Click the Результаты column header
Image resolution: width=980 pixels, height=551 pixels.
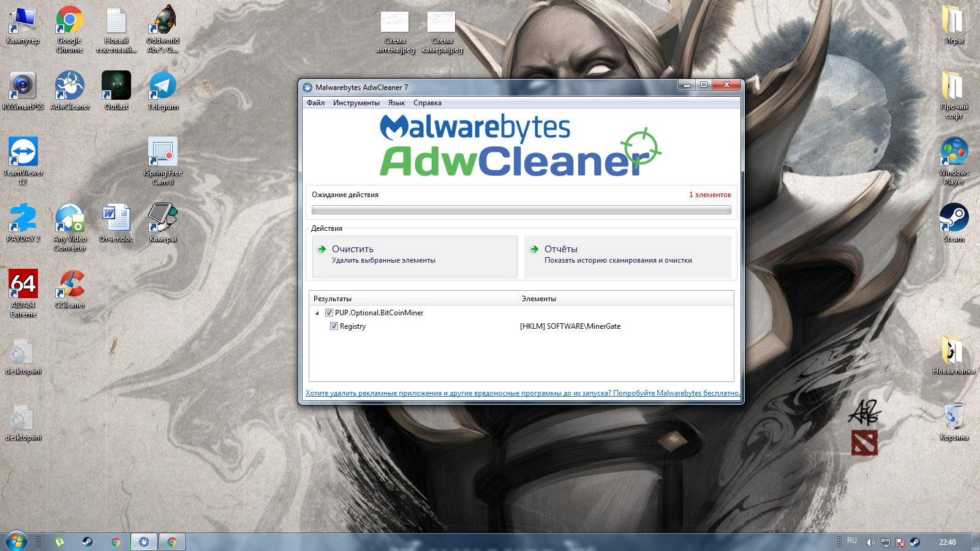(x=413, y=299)
